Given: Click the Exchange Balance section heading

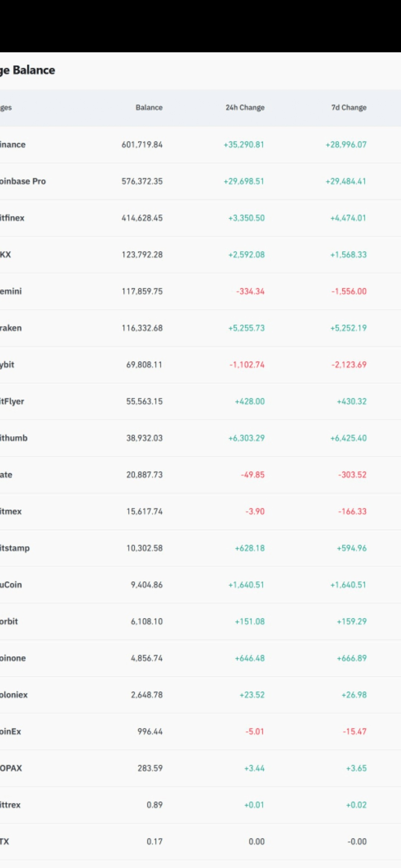Looking at the screenshot, I should [x=27, y=70].
